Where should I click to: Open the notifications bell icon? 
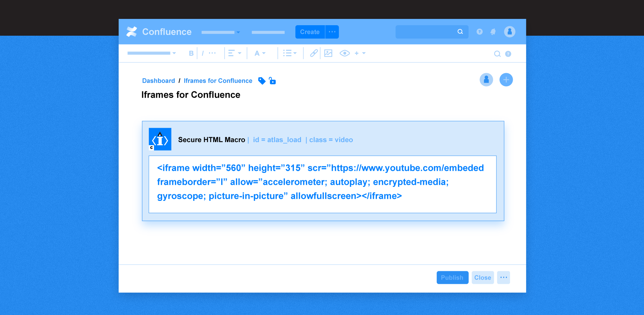(x=493, y=32)
